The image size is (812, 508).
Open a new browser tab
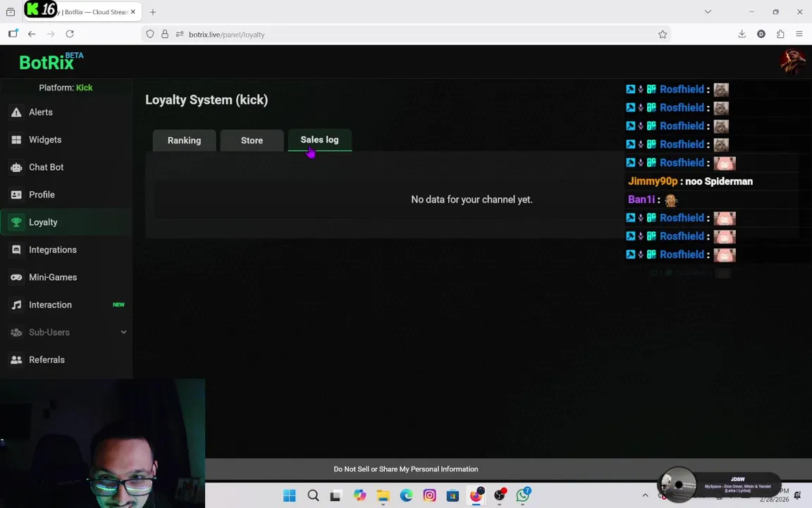tap(152, 12)
